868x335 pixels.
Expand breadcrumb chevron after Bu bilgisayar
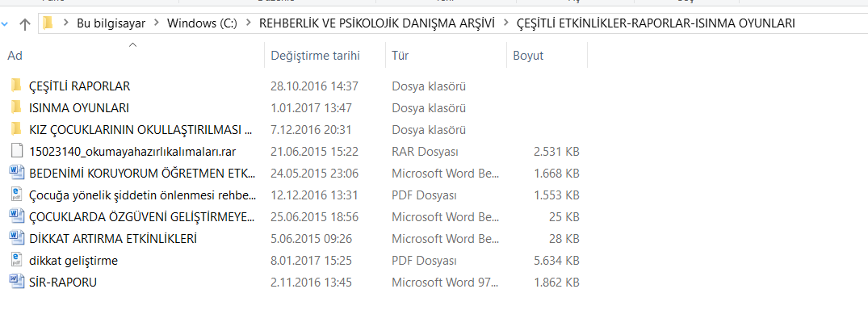pos(156,23)
